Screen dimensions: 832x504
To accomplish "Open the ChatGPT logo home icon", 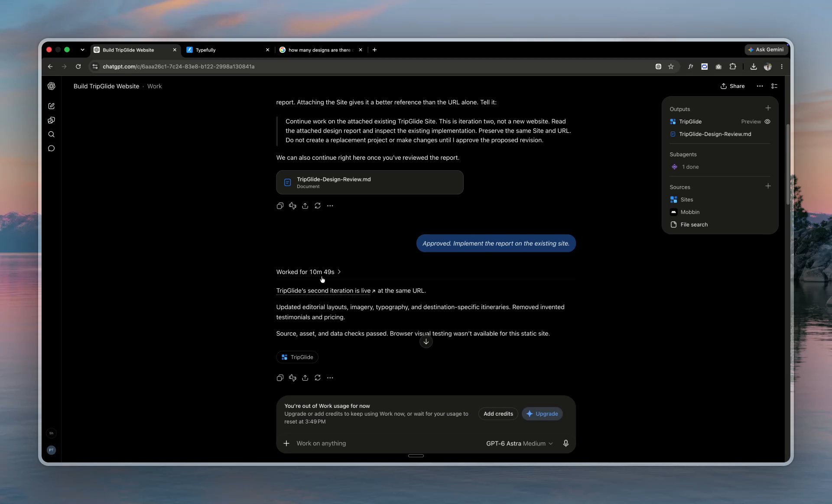I will 51,86.
